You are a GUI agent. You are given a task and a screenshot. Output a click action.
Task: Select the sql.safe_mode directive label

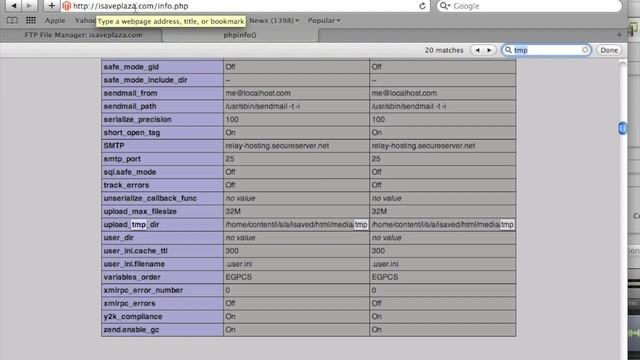[130, 172]
